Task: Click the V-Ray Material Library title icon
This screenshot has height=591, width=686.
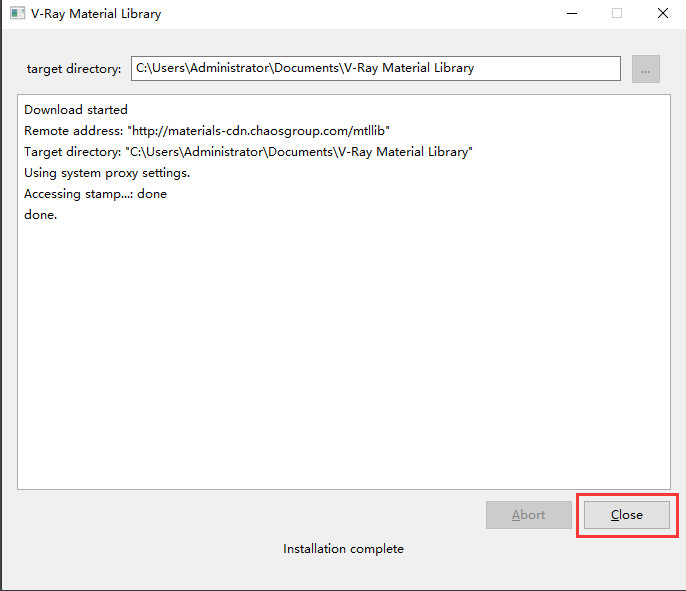Action: [17, 13]
